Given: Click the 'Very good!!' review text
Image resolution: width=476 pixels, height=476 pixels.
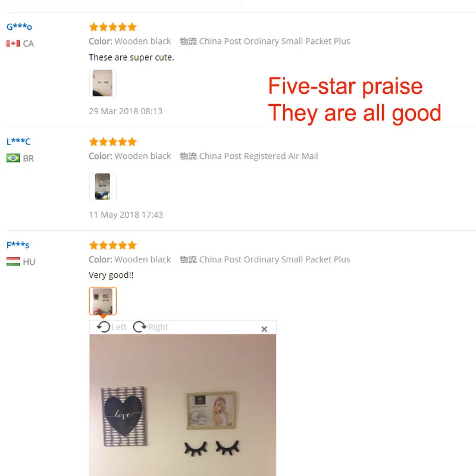Looking at the screenshot, I should click(x=111, y=275).
